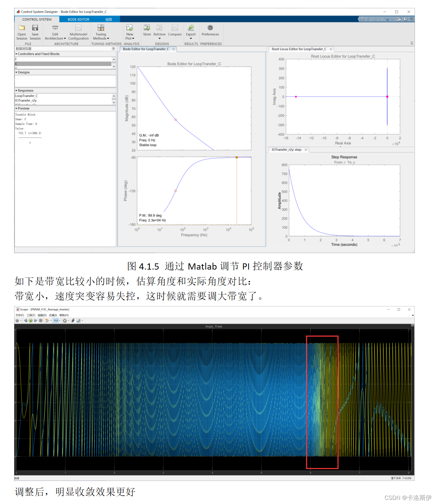Click the Responses list scroll down arrow
Image resolution: width=437 pixels, height=504 pixels.
[x=114, y=102]
